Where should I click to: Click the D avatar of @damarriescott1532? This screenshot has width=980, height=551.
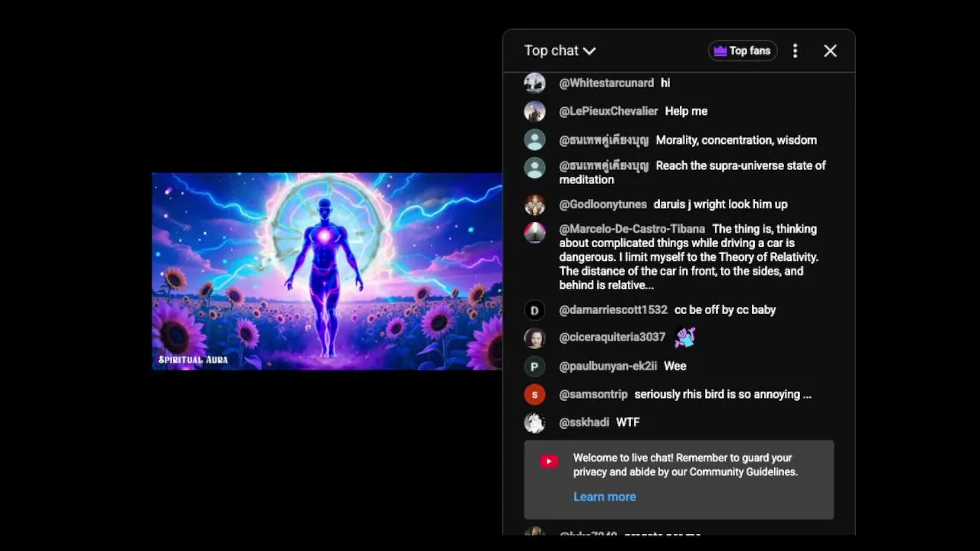[534, 310]
